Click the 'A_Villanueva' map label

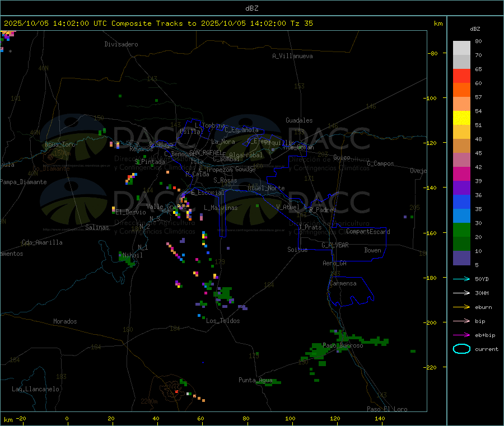(292, 56)
